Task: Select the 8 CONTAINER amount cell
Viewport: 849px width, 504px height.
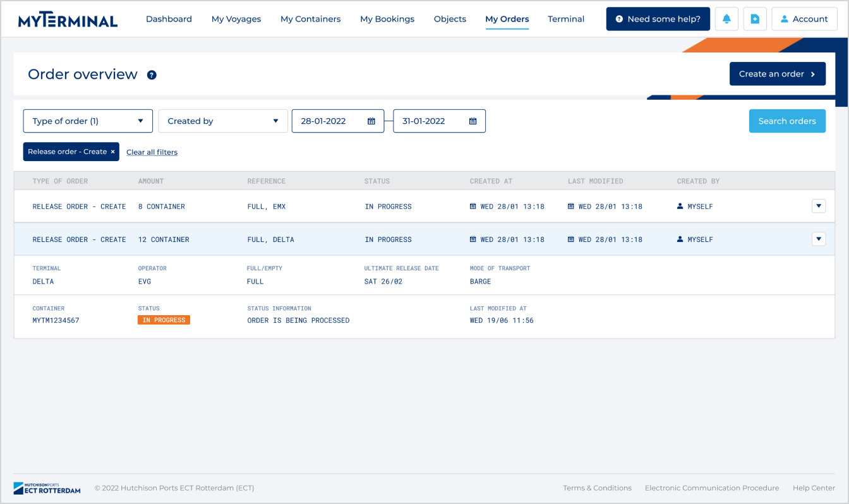Action: 162,207
